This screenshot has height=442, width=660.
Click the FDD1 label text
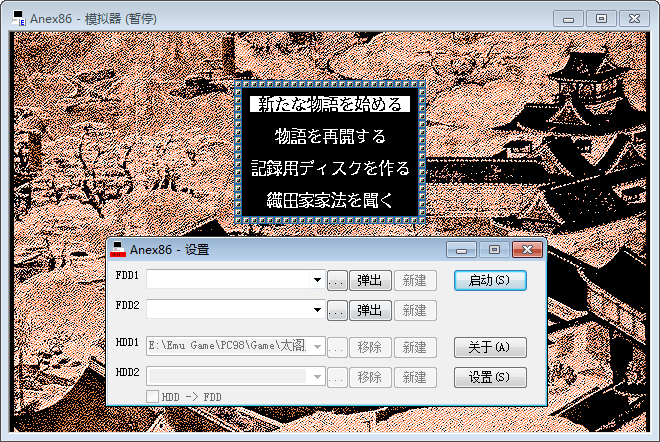(x=127, y=275)
